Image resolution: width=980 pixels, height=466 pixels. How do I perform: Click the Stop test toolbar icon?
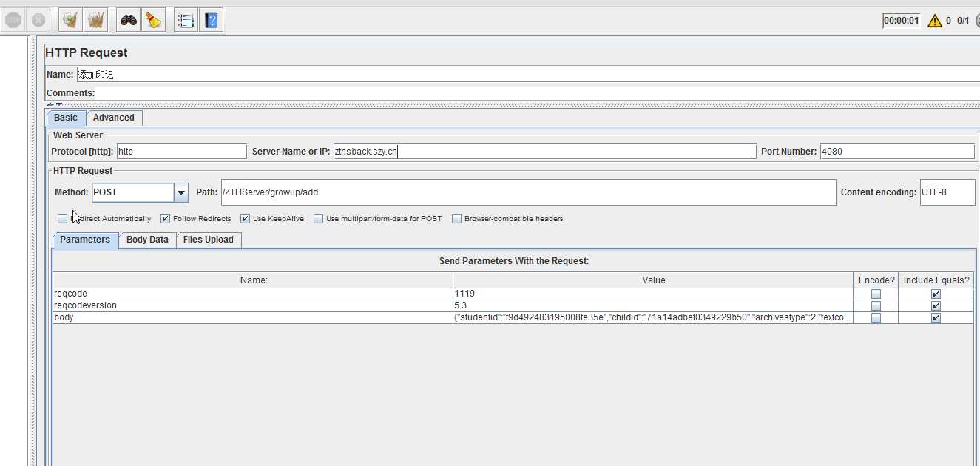coord(13,20)
